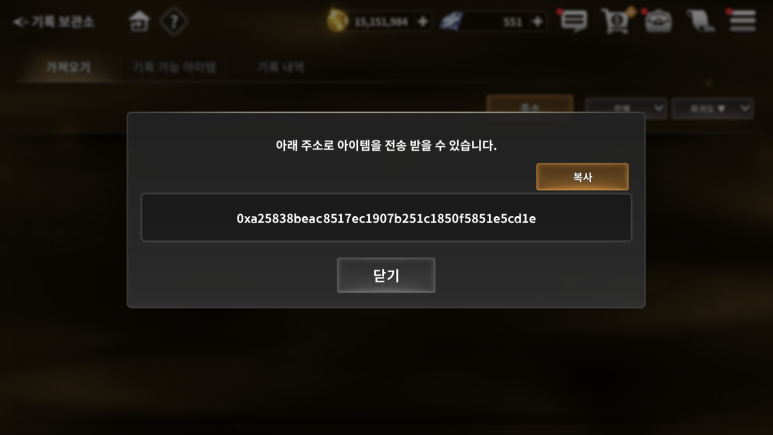Add gems with the plus beside 551
Image resolution: width=773 pixels, height=435 pixels.
537,22
